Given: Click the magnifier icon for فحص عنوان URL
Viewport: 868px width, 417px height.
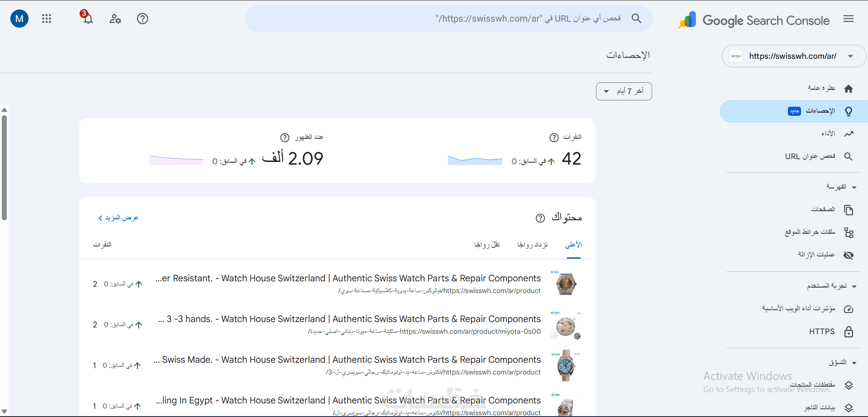Looking at the screenshot, I should [x=849, y=156].
